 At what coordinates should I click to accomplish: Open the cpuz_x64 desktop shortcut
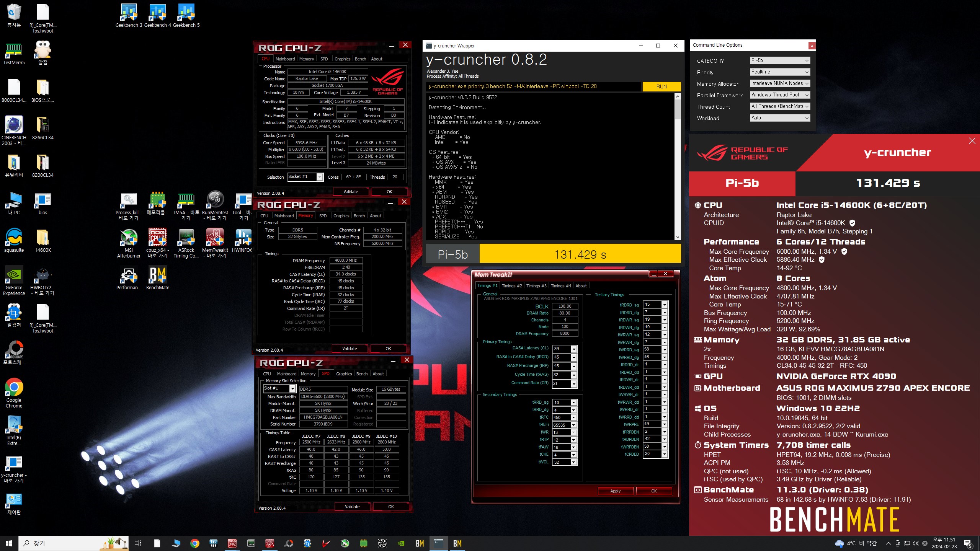(x=157, y=243)
